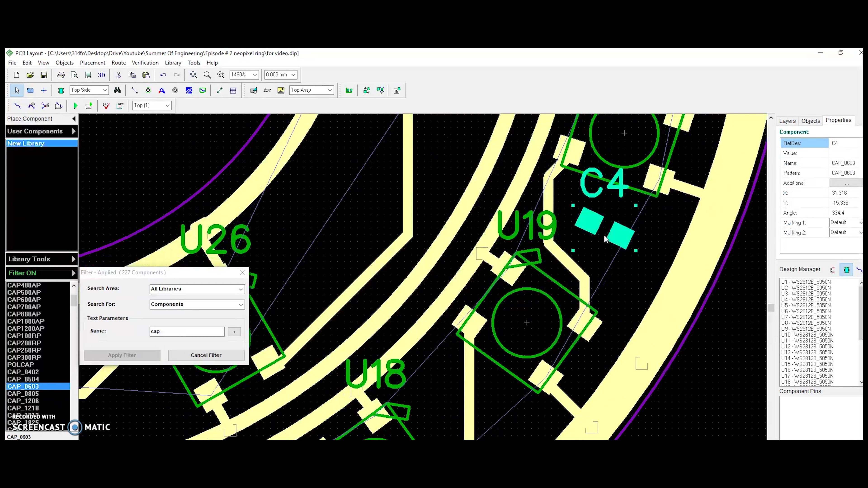The height and width of the screenshot is (488, 868).
Task: Click the Verification menu item
Action: coord(146,63)
